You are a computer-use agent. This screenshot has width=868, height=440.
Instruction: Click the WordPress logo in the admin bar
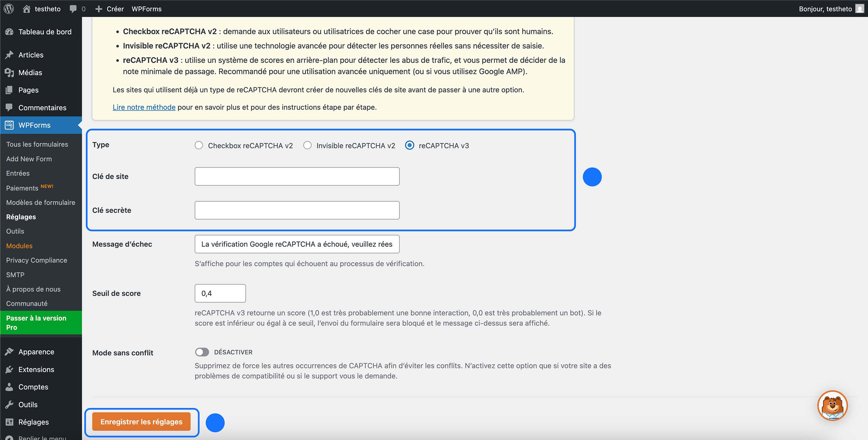(9, 9)
